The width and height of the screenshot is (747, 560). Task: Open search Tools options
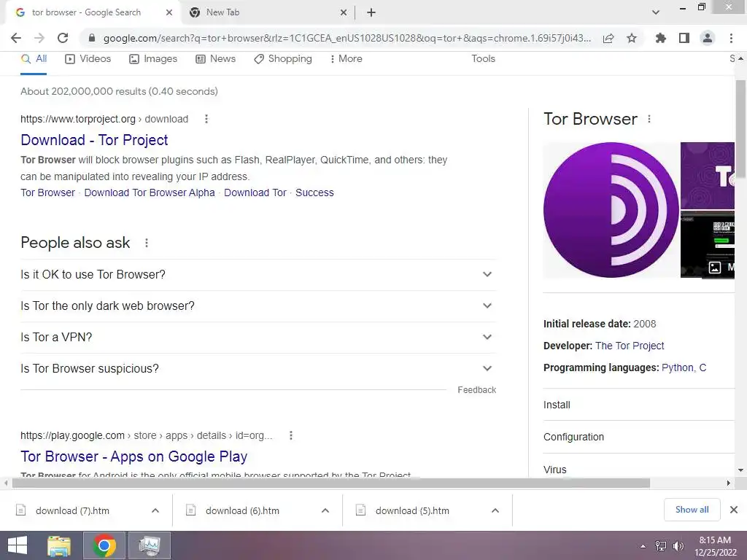coord(483,58)
